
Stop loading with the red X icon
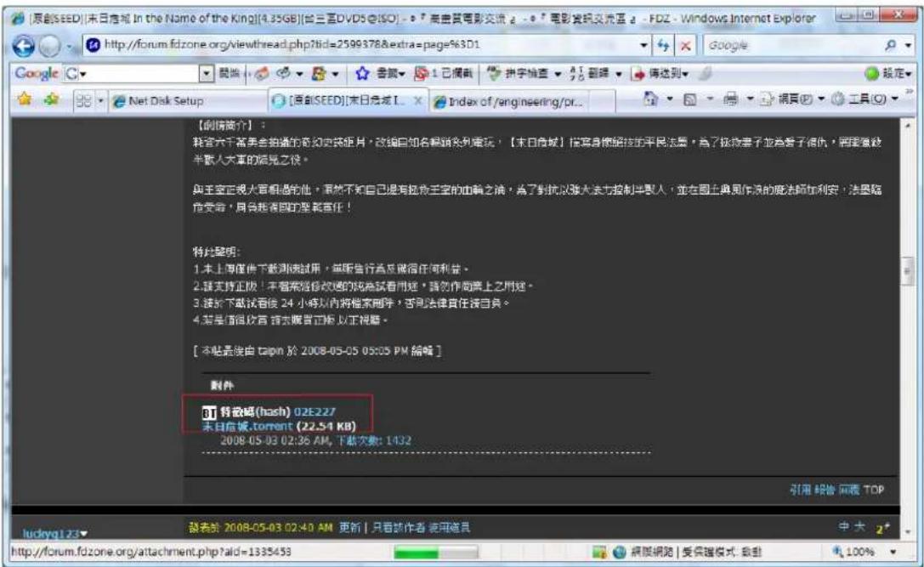[685, 45]
